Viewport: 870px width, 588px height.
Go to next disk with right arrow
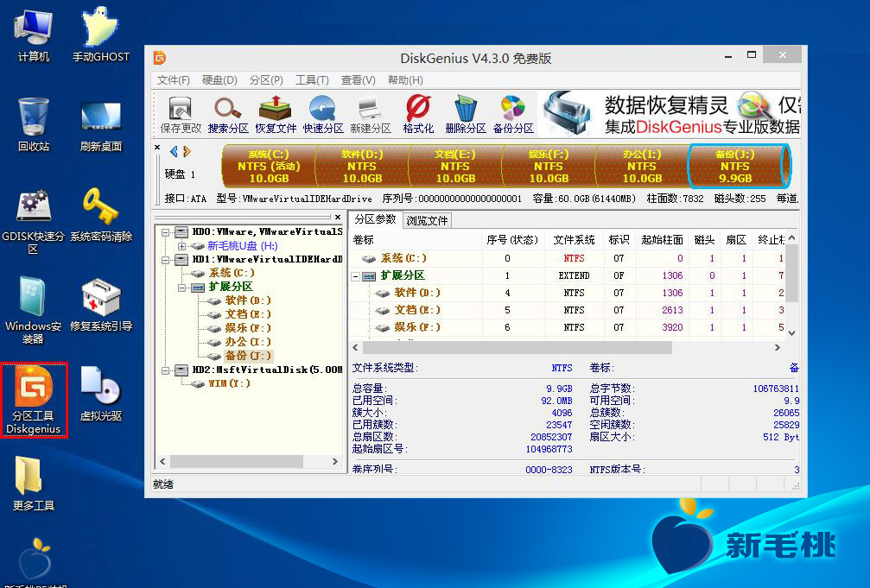tap(187, 151)
